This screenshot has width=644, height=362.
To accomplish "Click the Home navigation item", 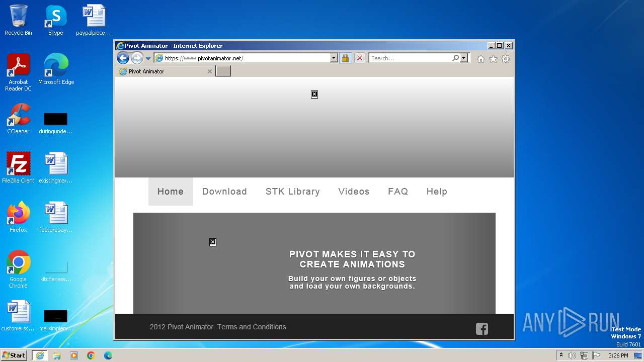I will click(171, 192).
